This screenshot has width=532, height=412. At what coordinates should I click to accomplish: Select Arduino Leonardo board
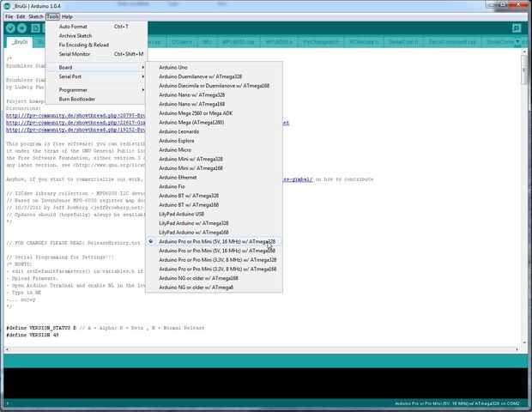click(214, 131)
